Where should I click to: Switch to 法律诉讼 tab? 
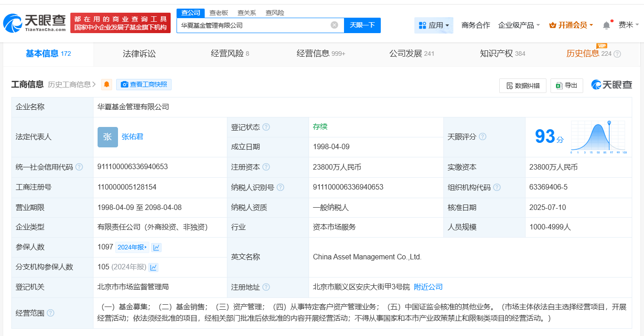click(139, 54)
